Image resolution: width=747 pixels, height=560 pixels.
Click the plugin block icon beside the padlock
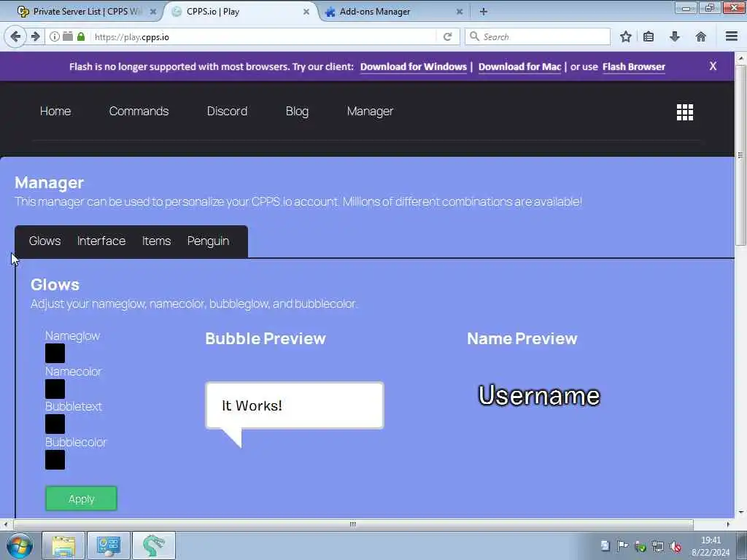pos(68,36)
